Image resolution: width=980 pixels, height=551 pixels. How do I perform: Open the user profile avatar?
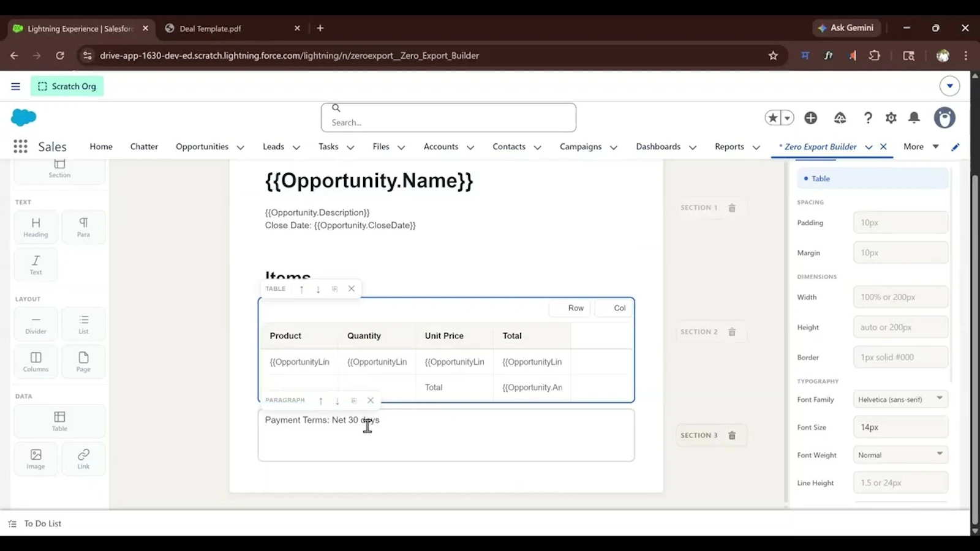click(944, 118)
